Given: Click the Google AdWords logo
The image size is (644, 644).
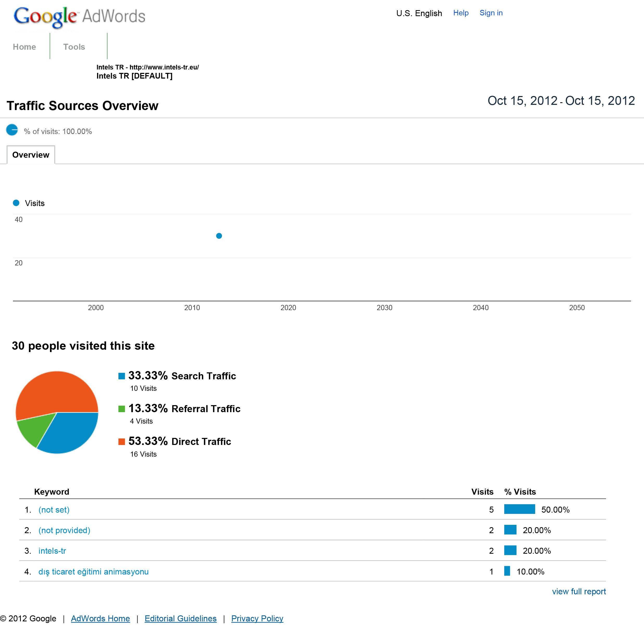Looking at the screenshot, I should pyautogui.click(x=79, y=17).
